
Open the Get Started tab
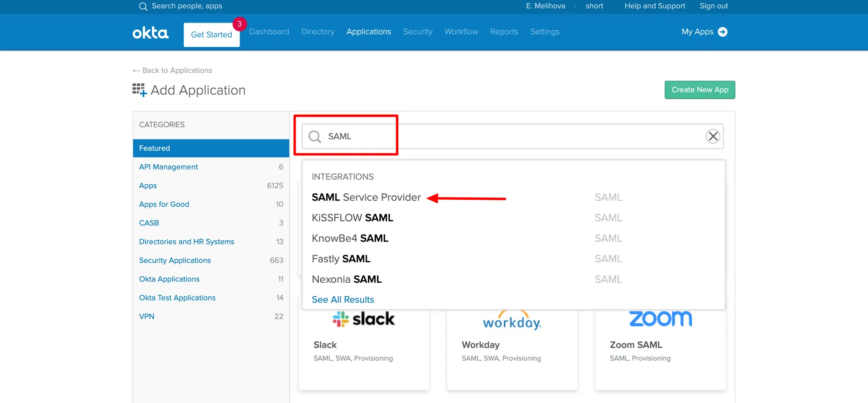coord(212,35)
